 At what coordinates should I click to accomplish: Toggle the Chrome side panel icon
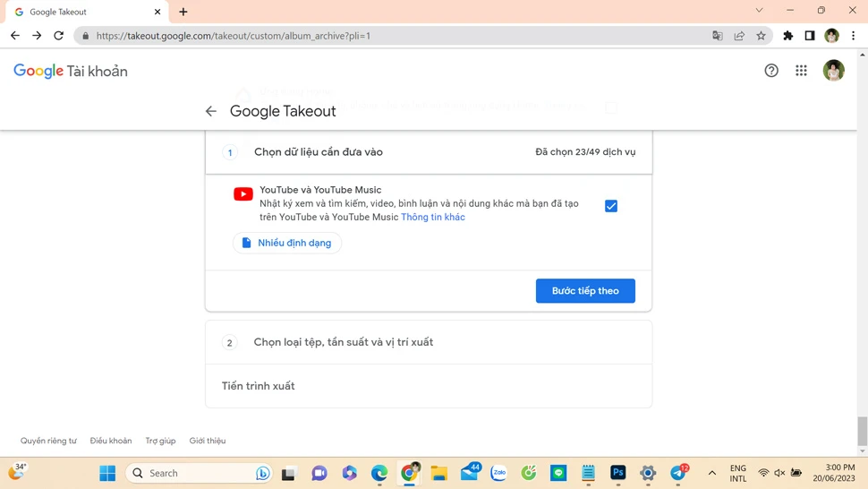pos(809,36)
